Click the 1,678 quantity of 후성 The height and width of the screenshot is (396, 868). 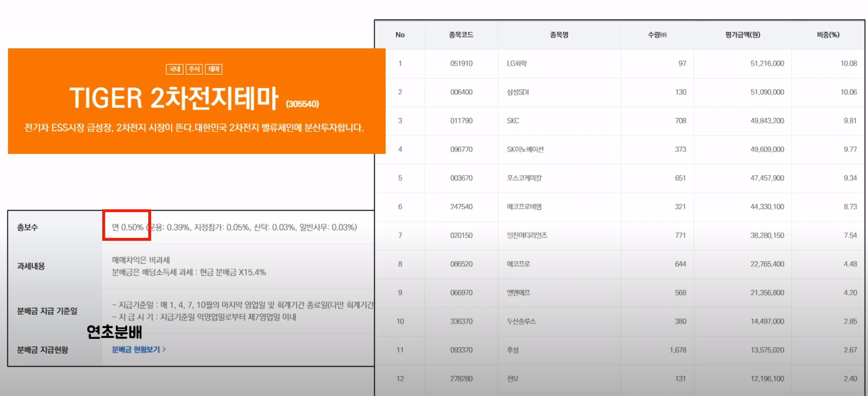point(678,350)
